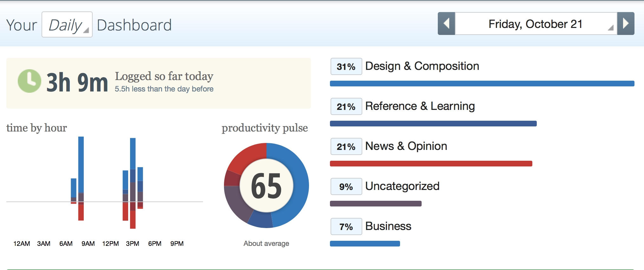The image size is (644, 270).
Task: Open the News & Opinion category
Action: (406, 146)
